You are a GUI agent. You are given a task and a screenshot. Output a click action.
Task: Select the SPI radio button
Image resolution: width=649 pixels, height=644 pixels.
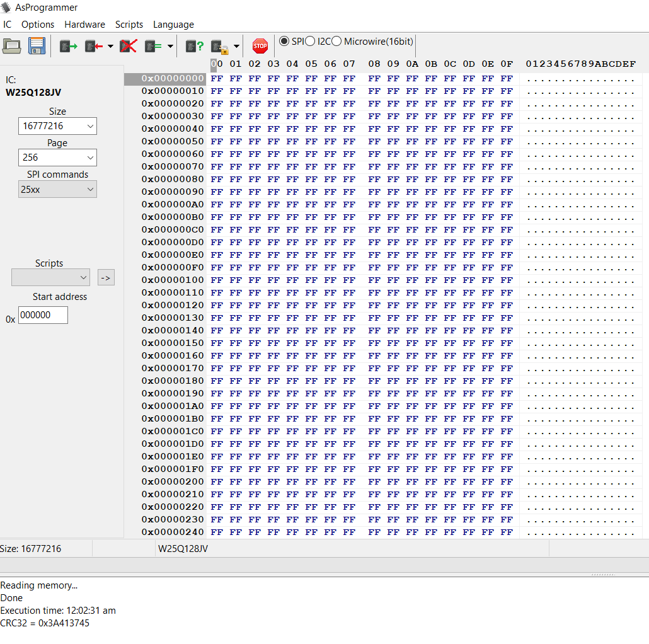click(x=284, y=42)
